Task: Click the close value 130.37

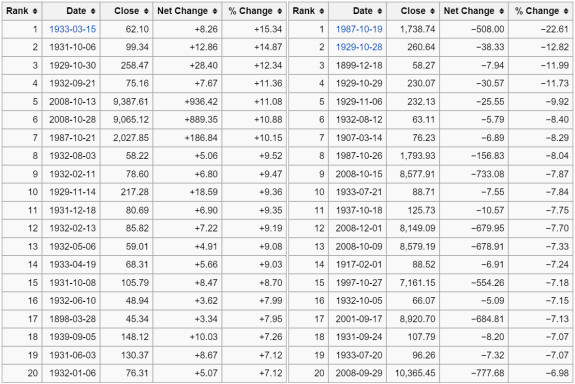Action: [135, 355]
